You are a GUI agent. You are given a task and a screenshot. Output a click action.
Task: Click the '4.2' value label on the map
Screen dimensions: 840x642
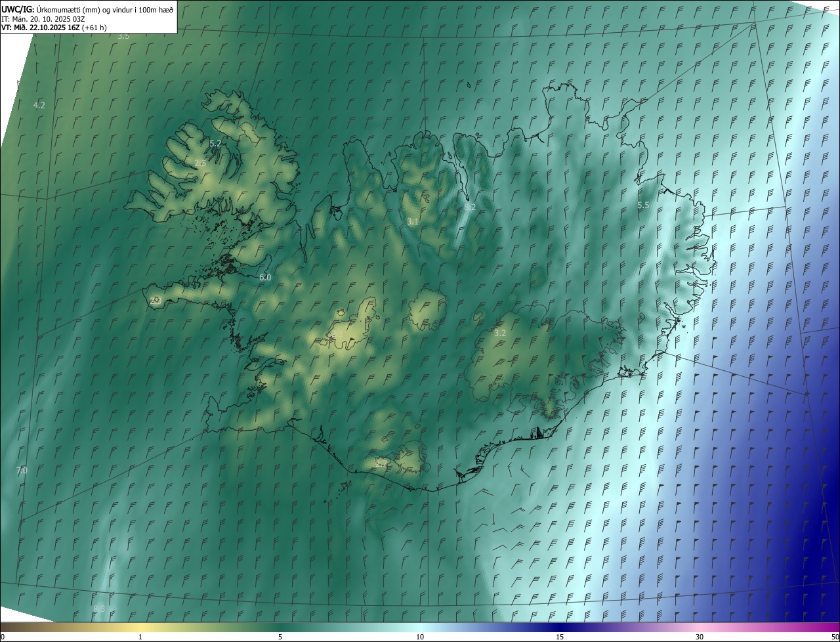[39, 106]
